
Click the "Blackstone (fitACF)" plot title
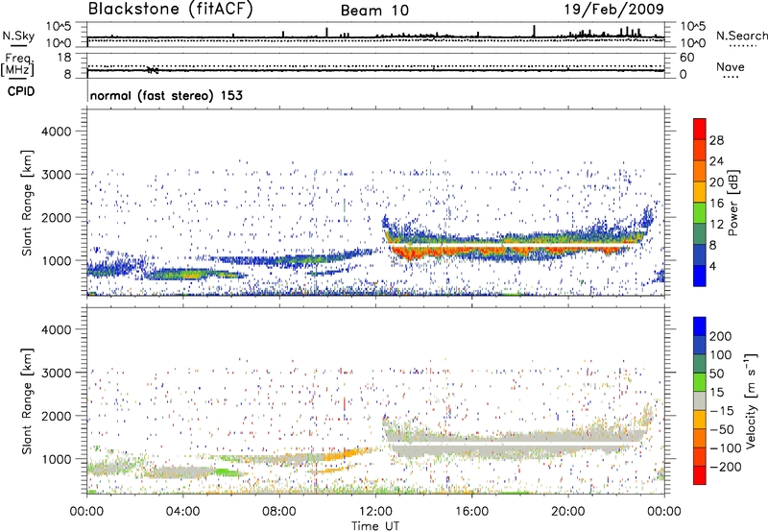coord(170,9)
